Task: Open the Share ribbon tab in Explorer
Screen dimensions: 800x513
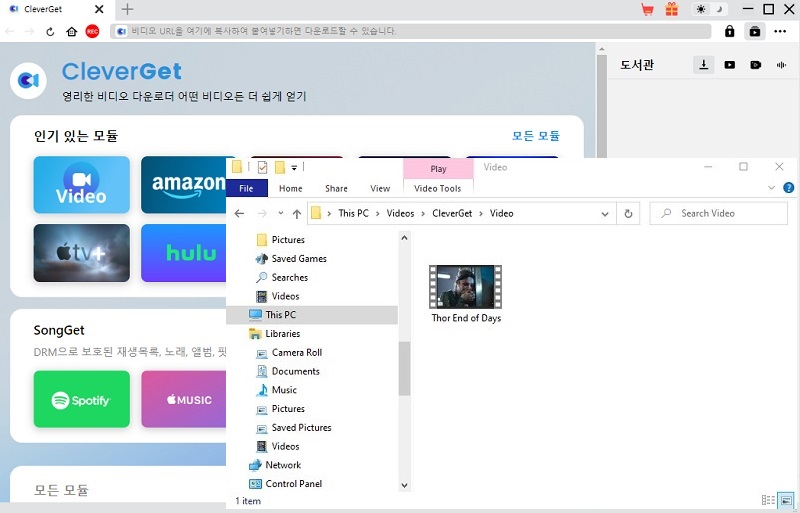Action: (336, 188)
